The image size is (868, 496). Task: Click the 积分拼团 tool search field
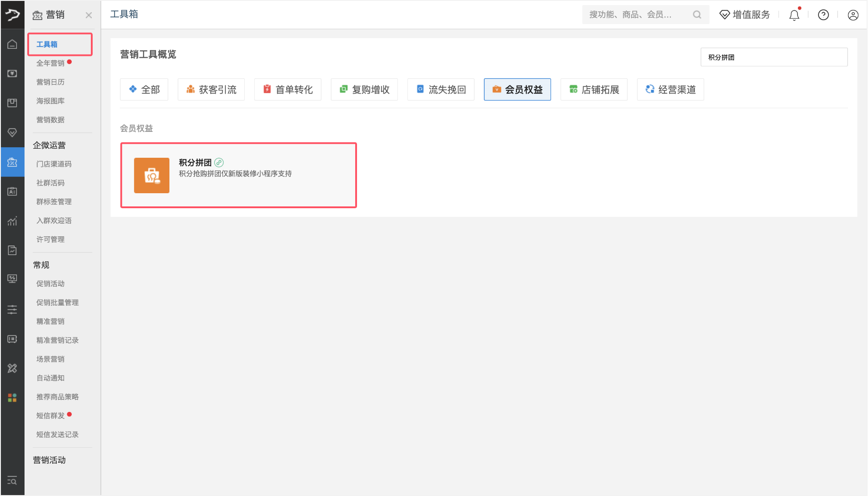pos(774,57)
